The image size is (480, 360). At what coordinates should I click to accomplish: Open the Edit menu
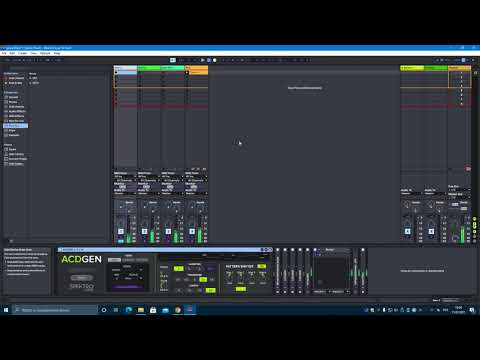point(12,53)
